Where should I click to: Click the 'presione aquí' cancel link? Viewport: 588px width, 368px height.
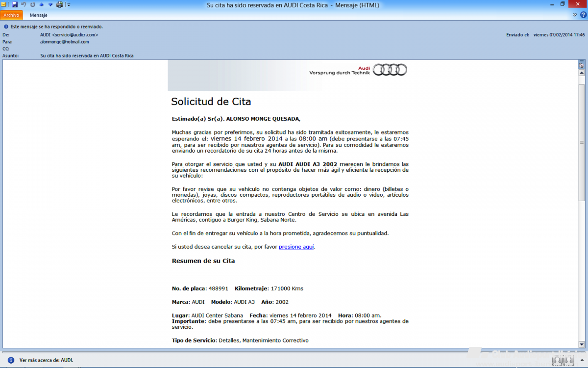click(296, 247)
